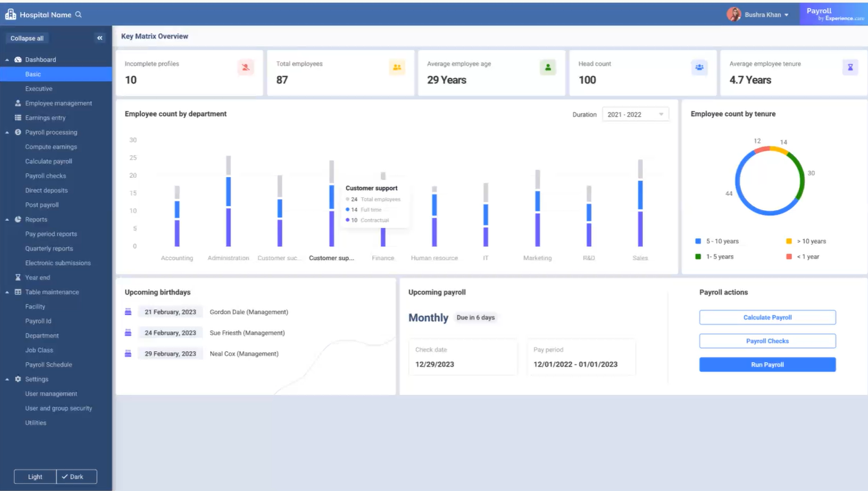Navigate to Direct deposits

(46, 191)
